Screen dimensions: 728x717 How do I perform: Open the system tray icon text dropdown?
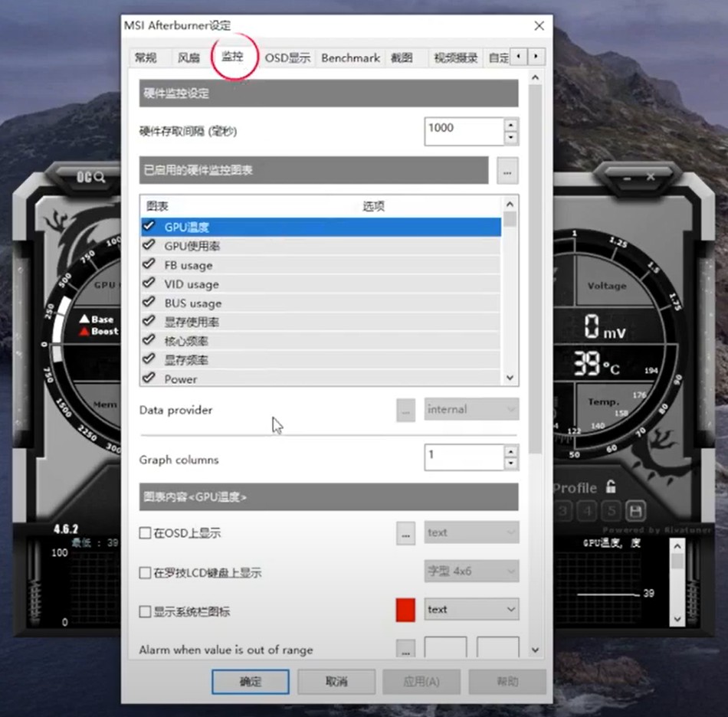coord(471,610)
